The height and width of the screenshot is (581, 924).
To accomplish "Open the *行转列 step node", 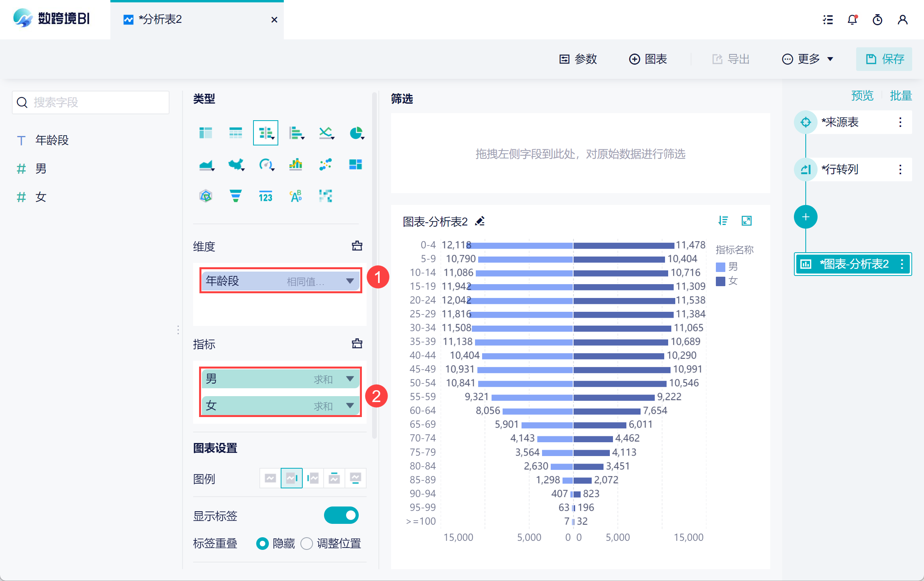I will point(840,169).
